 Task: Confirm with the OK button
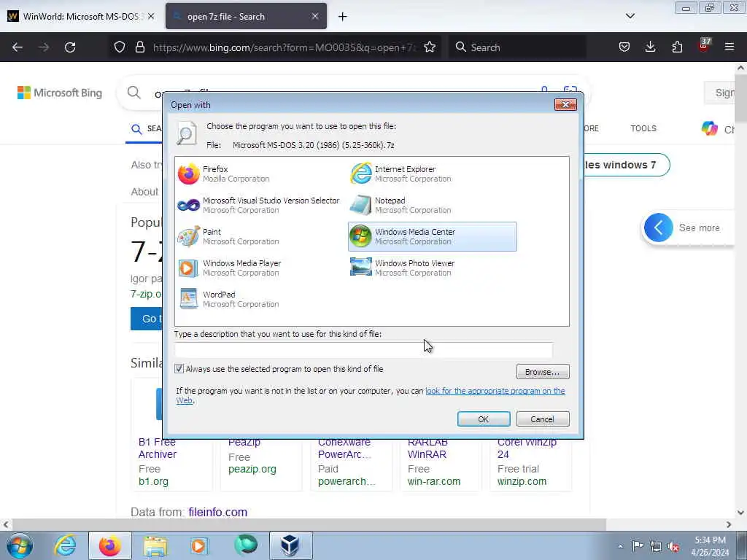point(484,419)
